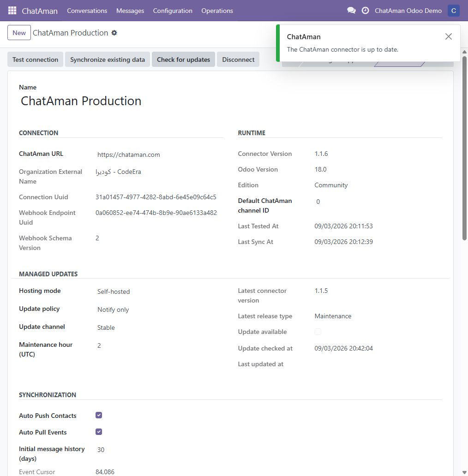Open the gear actions menu beside record title

(x=114, y=33)
